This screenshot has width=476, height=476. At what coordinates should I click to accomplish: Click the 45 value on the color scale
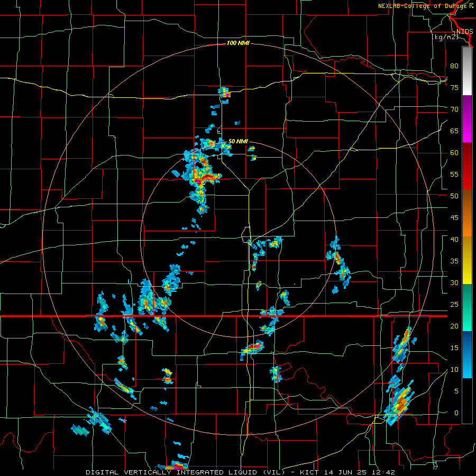(x=454, y=218)
